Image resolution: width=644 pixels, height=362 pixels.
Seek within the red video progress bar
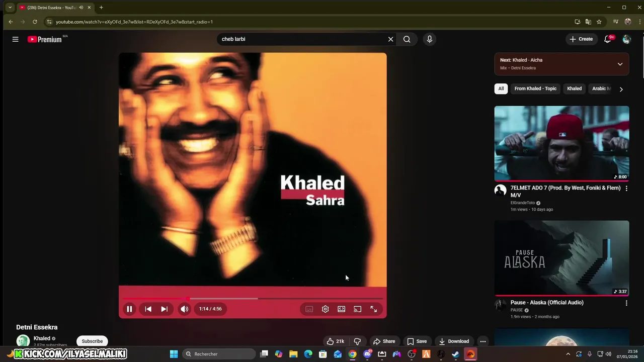(253, 299)
